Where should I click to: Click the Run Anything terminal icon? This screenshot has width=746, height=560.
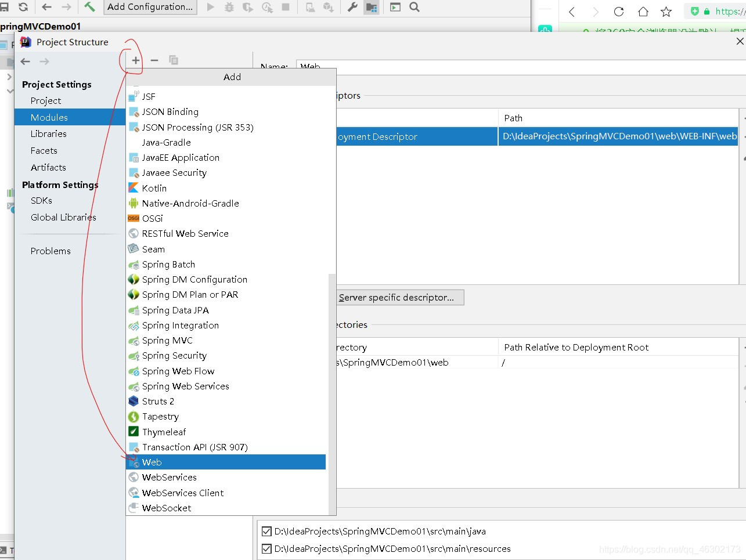[395, 7]
